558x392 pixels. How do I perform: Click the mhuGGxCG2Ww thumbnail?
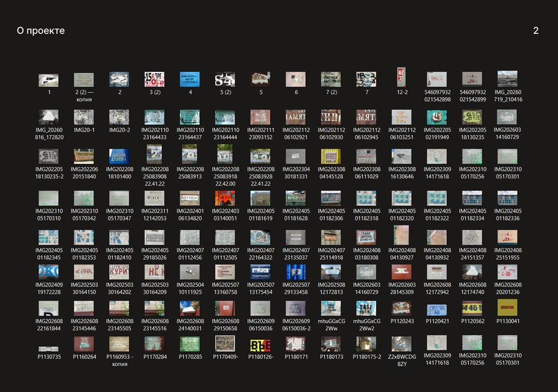(x=331, y=308)
